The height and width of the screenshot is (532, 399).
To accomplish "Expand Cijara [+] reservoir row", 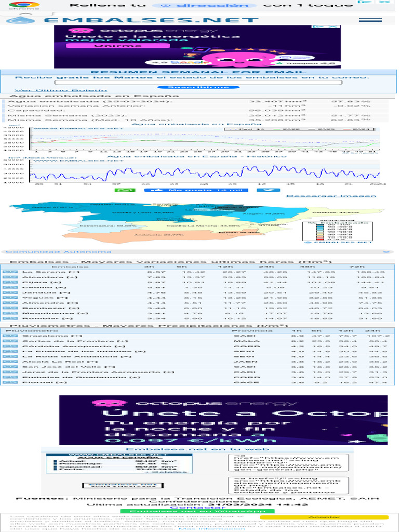I will point(42,282).
